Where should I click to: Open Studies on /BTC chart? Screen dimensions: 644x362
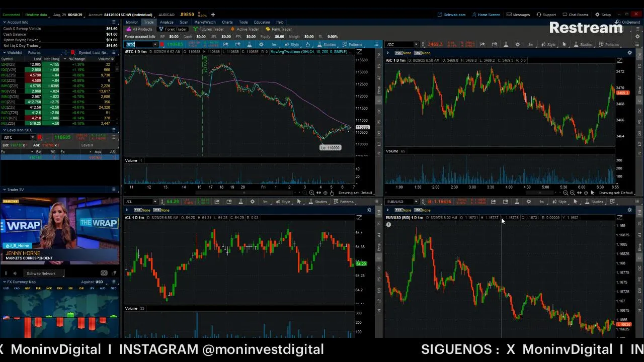coord(327,45)
